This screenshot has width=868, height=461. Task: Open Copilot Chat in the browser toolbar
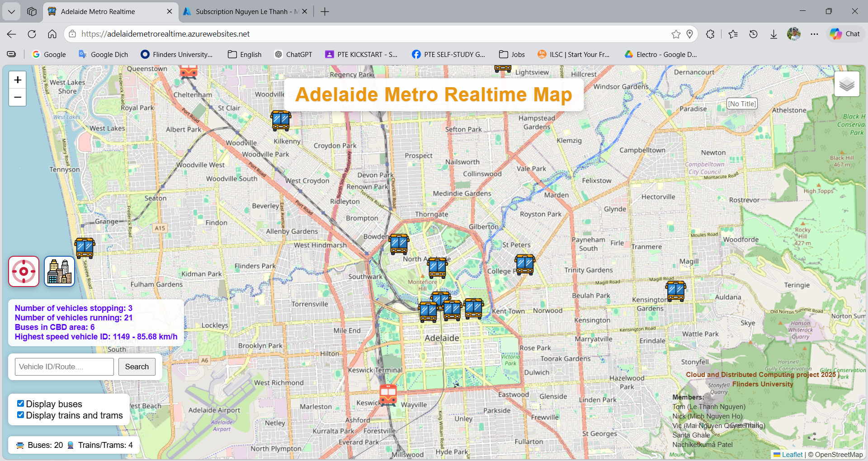[844, 33]
